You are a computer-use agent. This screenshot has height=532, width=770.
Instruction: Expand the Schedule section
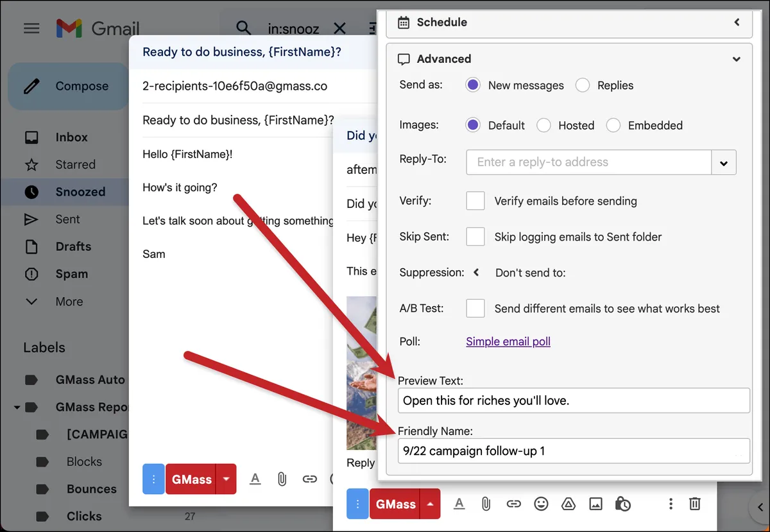[737, 22]
